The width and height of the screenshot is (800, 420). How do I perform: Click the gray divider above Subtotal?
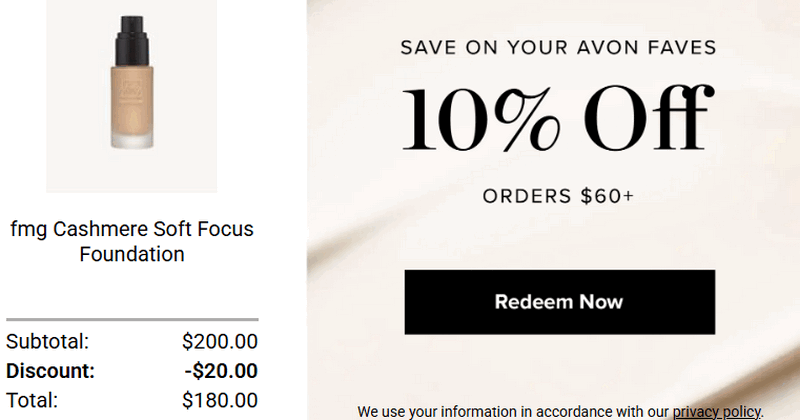(131, 320)
